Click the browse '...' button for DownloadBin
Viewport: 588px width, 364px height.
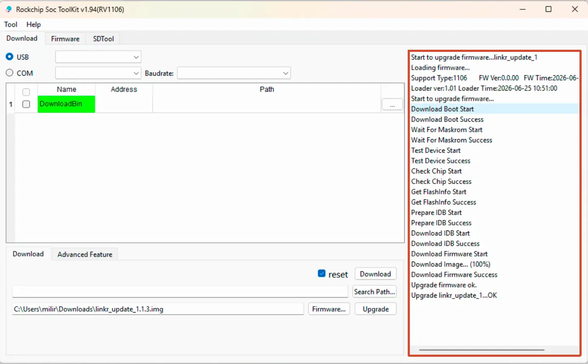(x=392, y=105)
